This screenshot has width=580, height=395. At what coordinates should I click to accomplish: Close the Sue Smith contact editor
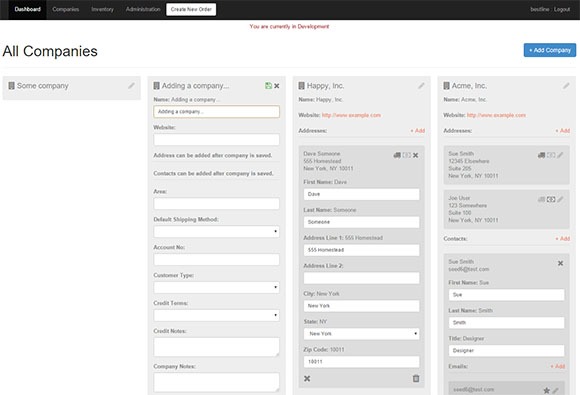click(560, 263)
